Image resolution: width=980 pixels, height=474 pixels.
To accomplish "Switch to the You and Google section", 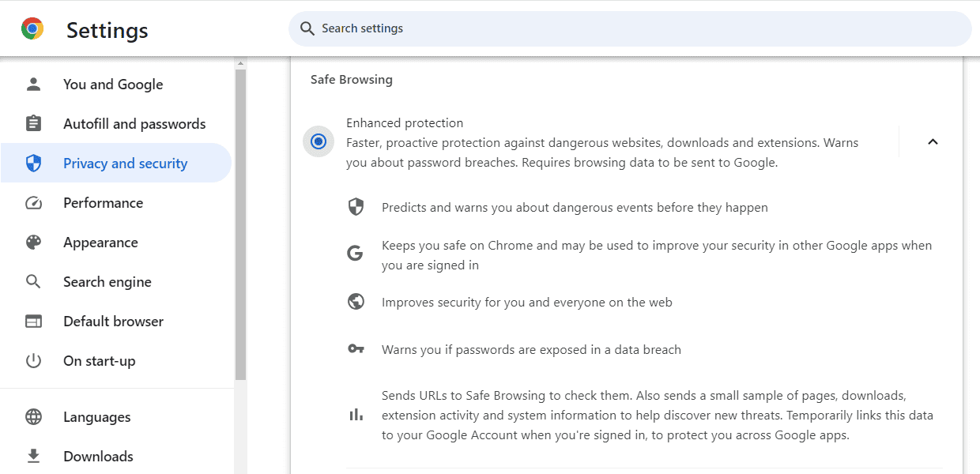I will (x=113, y=84).
